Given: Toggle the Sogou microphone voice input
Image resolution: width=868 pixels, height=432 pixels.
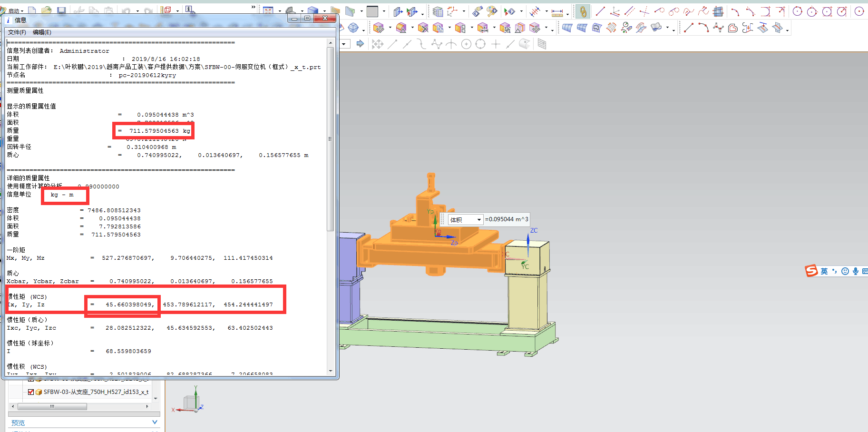Looking at the screenshot, I should (x=856, y=271).
